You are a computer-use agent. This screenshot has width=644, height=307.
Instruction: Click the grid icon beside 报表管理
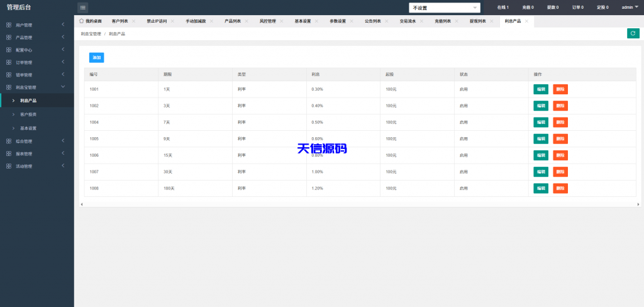pyautogui.click(x=9, y=153)
